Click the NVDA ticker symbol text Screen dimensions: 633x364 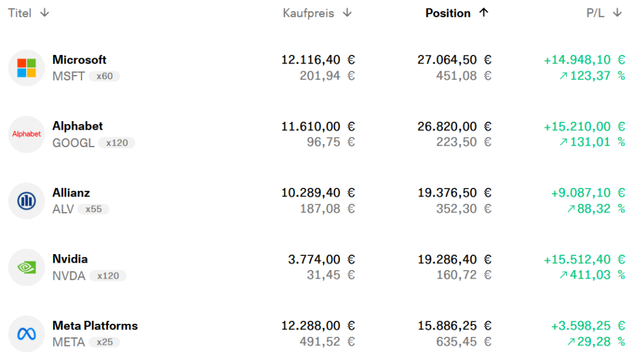pyautogui.click(x=69, y=276)
